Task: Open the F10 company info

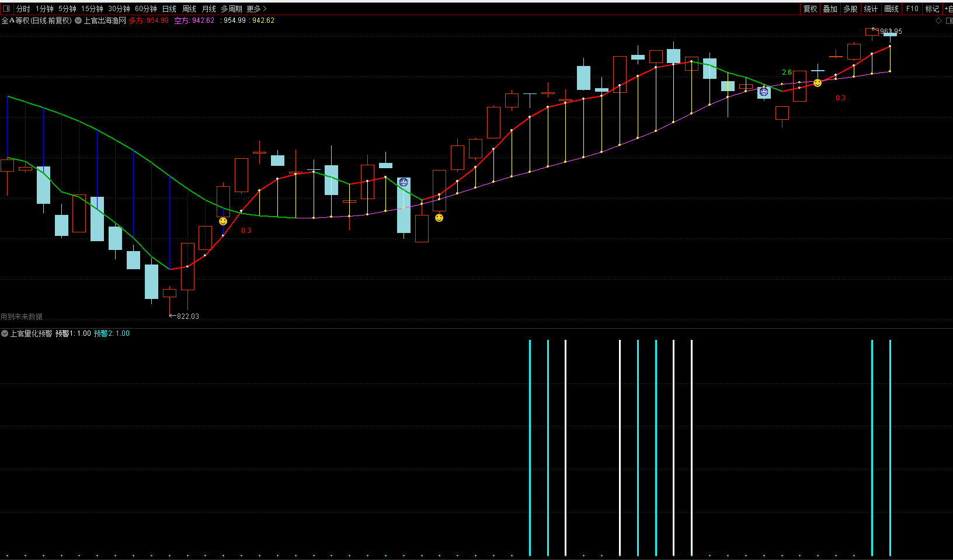Action: click(912, 9)
